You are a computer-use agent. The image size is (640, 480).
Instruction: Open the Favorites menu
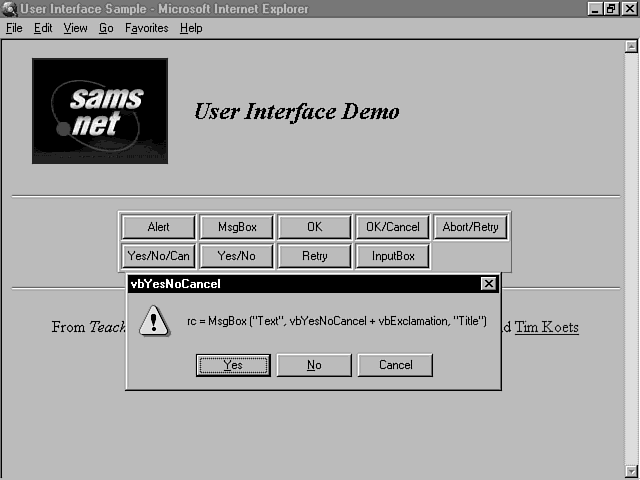pos(147,28)
